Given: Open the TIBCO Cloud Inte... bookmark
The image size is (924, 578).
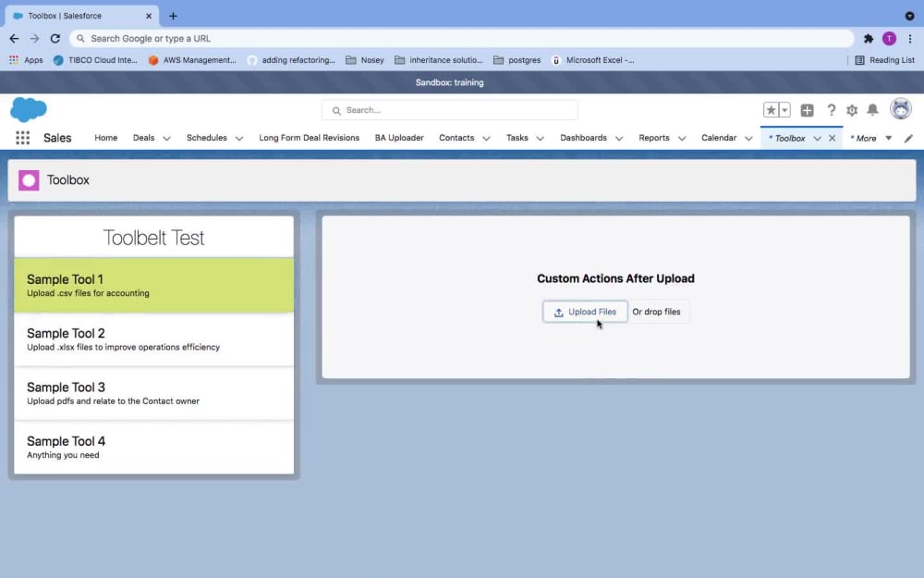Looking at the screenshot, I should coord(95,60).
